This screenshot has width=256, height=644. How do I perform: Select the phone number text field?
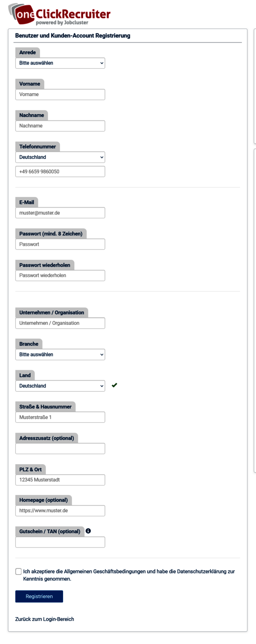[x=60, y=171]
